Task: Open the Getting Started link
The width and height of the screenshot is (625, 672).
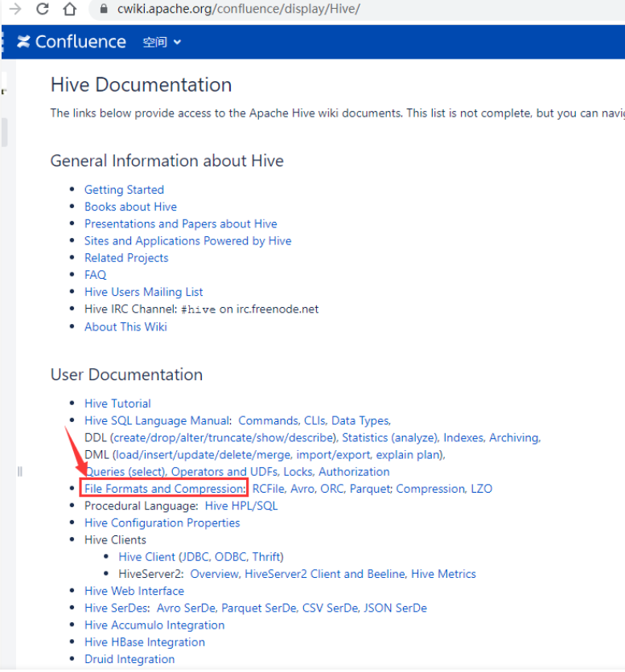Action: pyautogui.click(x=124, y=190)
